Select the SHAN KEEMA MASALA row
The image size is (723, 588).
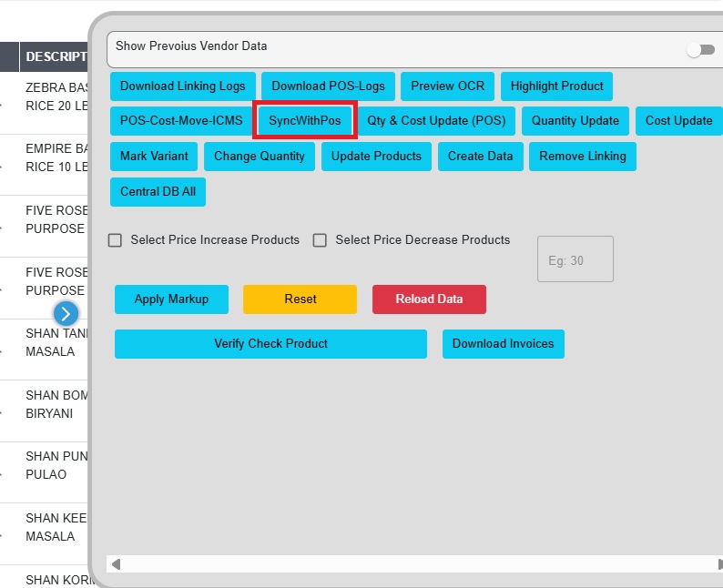(44, 534)
